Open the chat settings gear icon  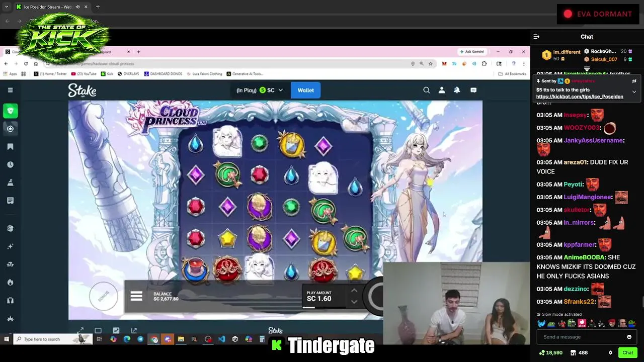[x=610, y=353]
